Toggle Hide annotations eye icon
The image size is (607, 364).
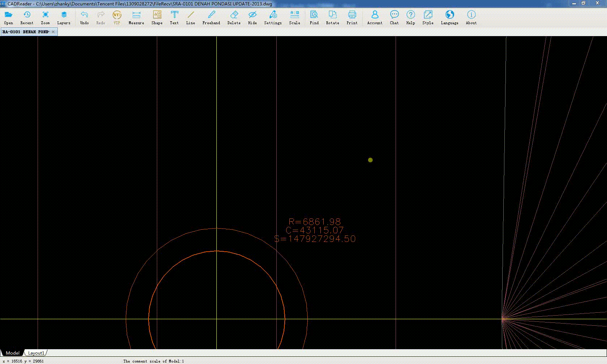(x=252, y=17)
